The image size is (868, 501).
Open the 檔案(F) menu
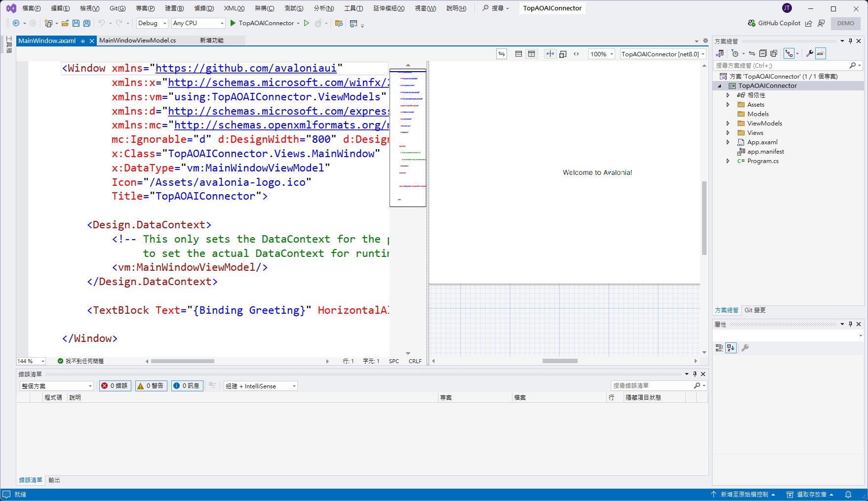tap(31, 8)
